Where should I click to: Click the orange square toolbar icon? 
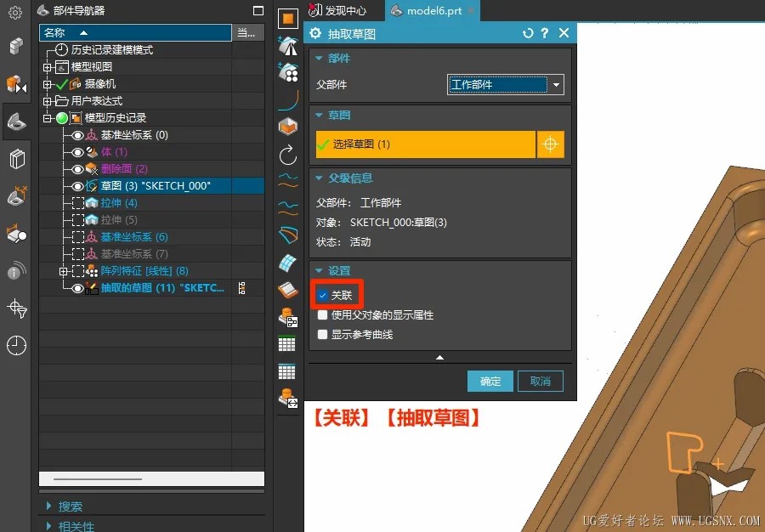tap(288, 19)
